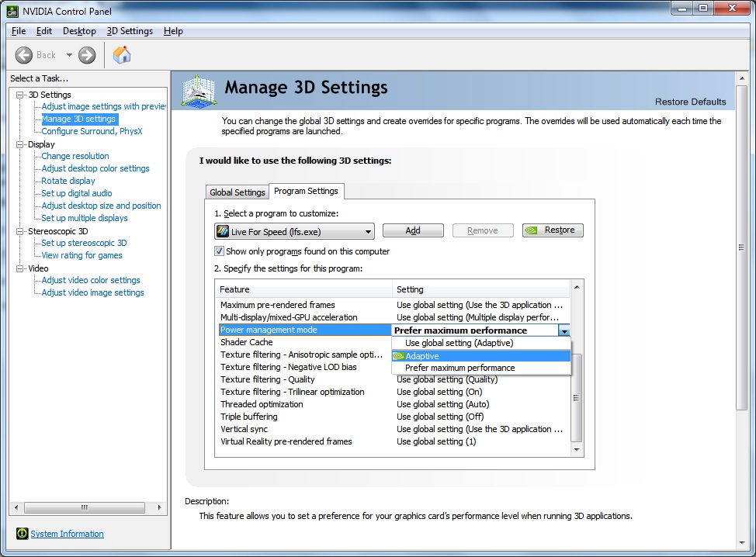Click the Setting column header
Screen dimensions: 756x557
[x=480, y=289]
